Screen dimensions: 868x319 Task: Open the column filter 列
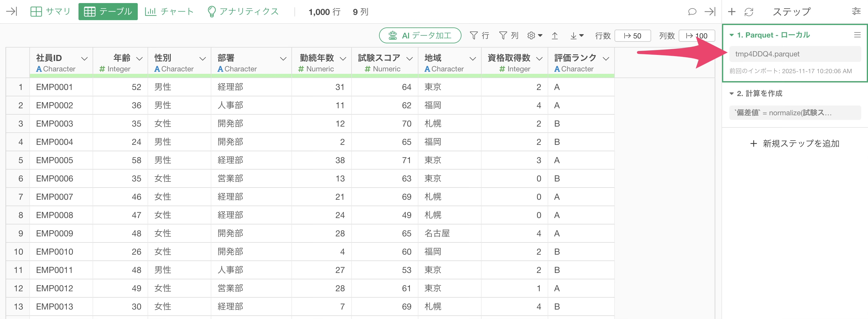pos(509,36)
